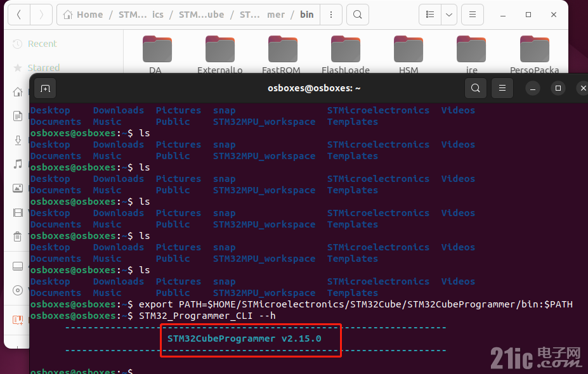Go forward in the Files window
588x374 pixels.
(x=41, y=15)
